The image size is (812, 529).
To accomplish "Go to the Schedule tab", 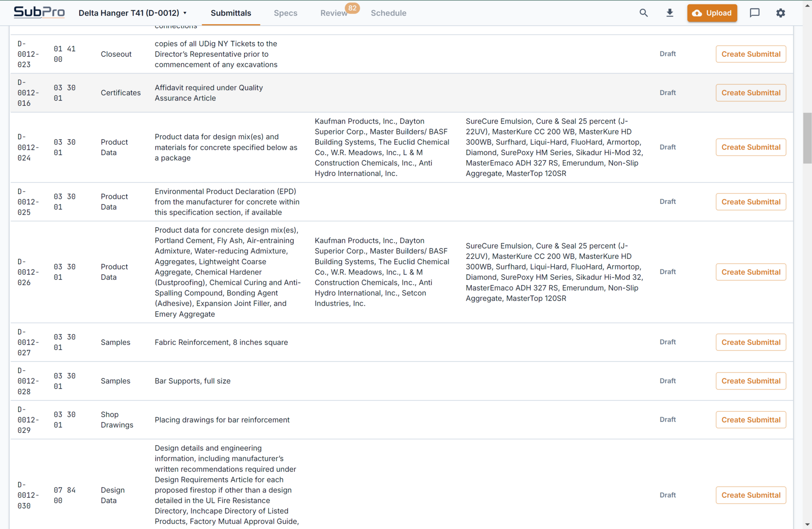I will tap(388, 13).
